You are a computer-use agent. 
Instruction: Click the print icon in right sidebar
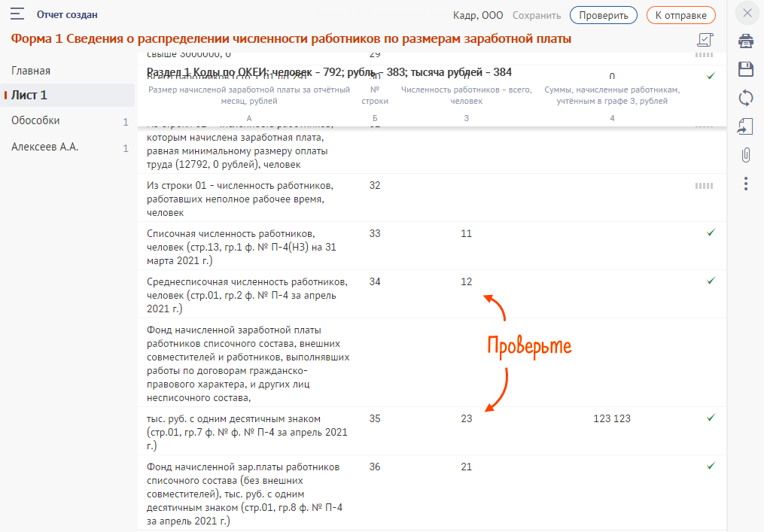[x=745, y=41]
